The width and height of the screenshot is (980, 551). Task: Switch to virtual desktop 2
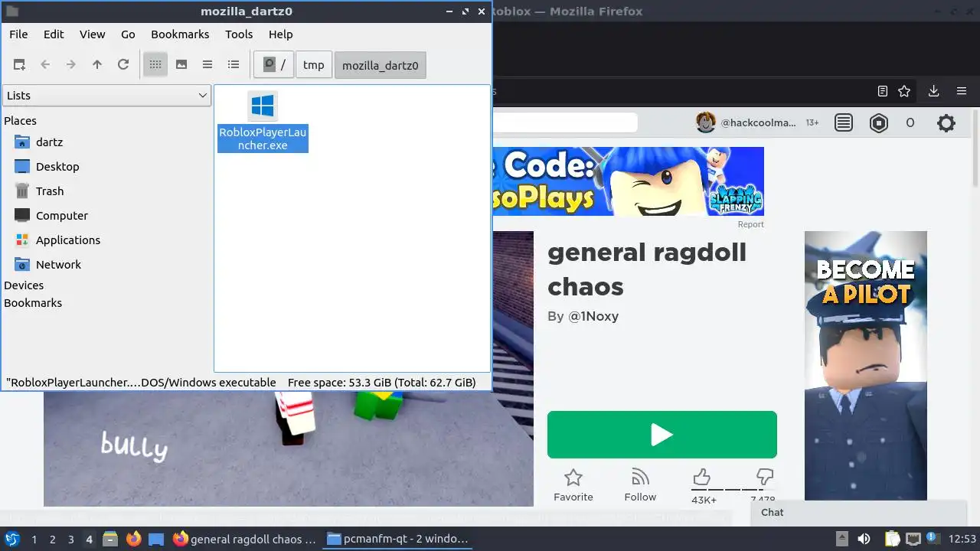coord(52,540)
